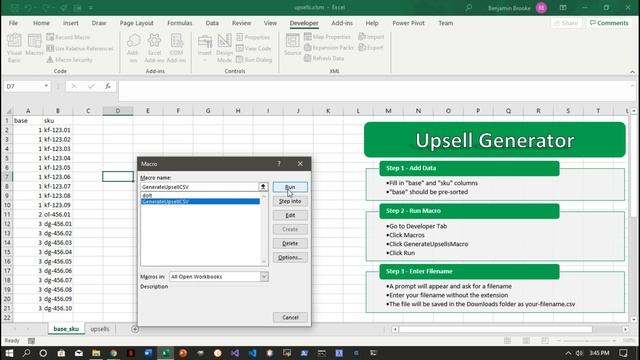Image resolution: width=640 pixels, height=360 pixels.
Task: Click Edit button in Macro dialog
Action: 290,215
